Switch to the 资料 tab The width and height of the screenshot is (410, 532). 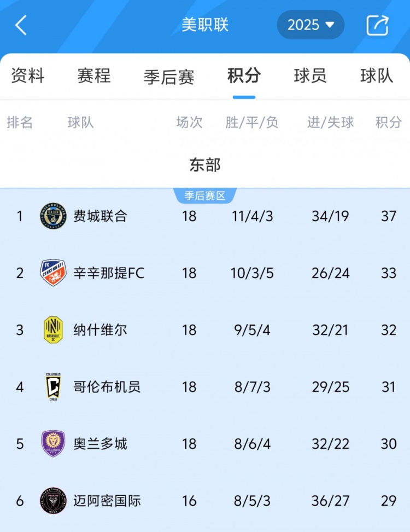(x=27, y=76)
